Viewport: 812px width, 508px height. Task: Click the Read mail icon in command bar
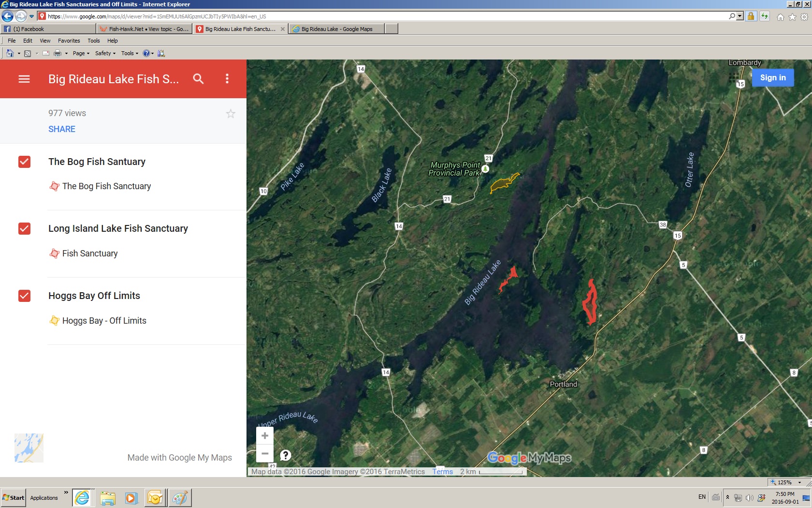click(x=46, y=53)
